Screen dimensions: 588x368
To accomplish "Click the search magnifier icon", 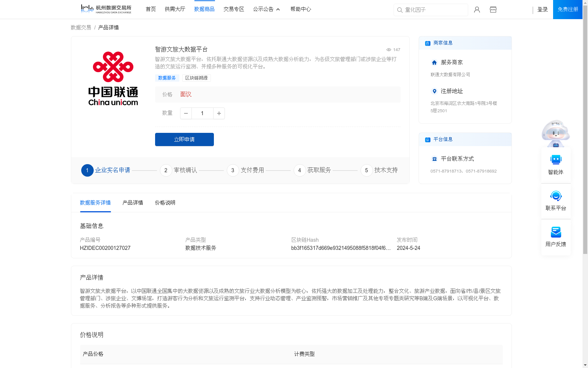I will click(x=400, y=10).
